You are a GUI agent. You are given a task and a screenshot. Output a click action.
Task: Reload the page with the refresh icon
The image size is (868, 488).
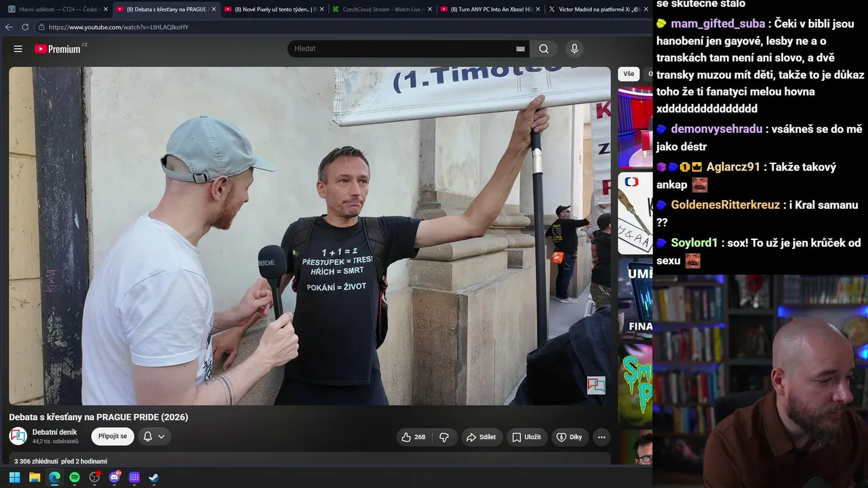[x=25, y=27]
